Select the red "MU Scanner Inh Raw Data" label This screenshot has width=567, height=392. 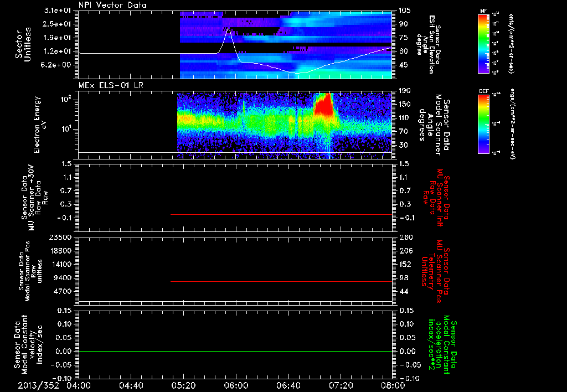tap(436, 198)
